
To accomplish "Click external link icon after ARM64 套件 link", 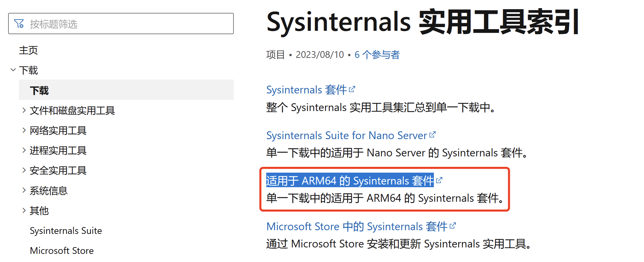I will (x=439, y=180).
